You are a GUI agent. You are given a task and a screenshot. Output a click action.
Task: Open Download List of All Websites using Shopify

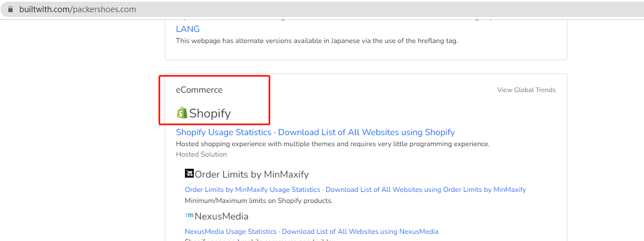[x=366, y=132]
